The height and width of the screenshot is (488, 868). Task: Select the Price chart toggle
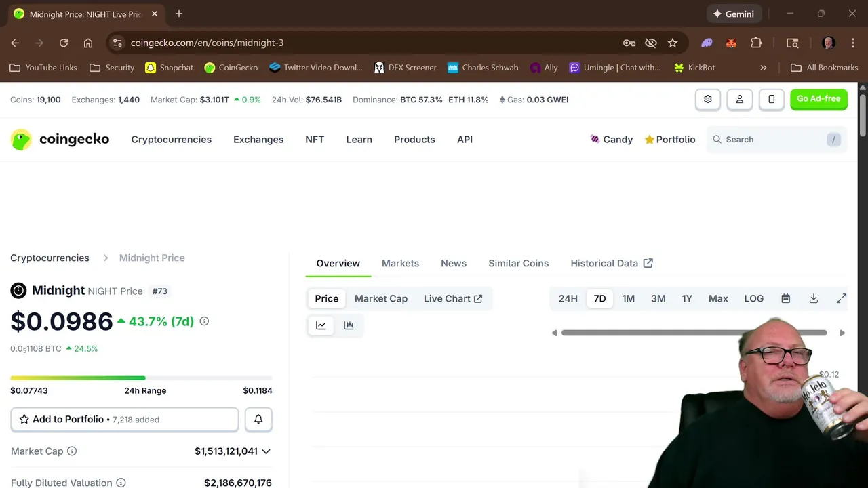point(326,298)
